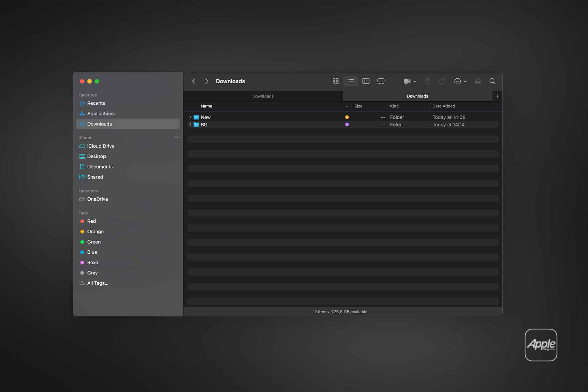Minimize the Finder window
The height and width of the screenshot is (392, 588).
click(x=89, y=81)
